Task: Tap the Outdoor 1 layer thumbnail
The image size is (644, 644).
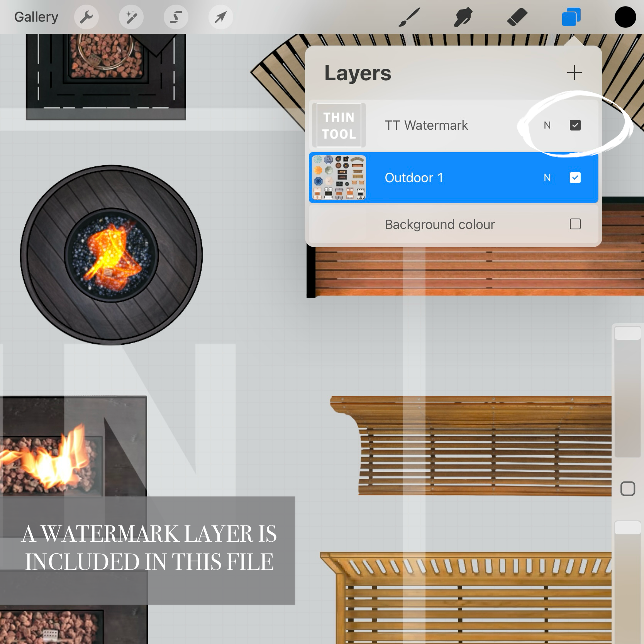Action: [339, 178]
